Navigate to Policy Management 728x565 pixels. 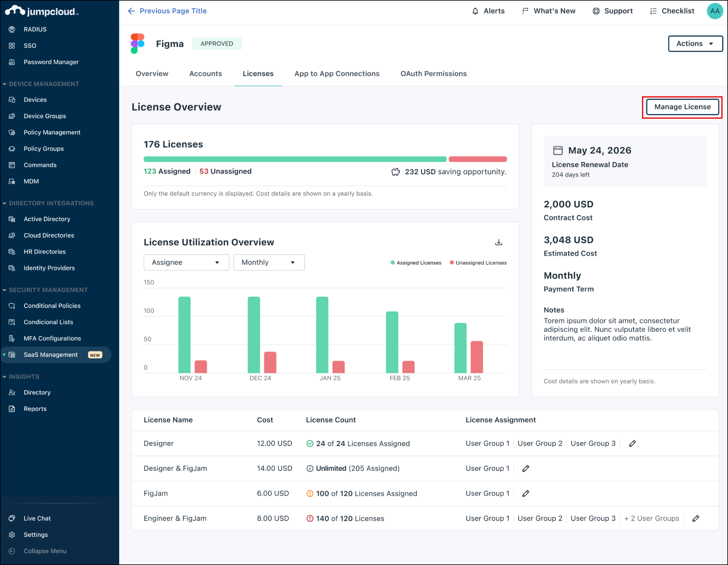[x=52, y=132]
